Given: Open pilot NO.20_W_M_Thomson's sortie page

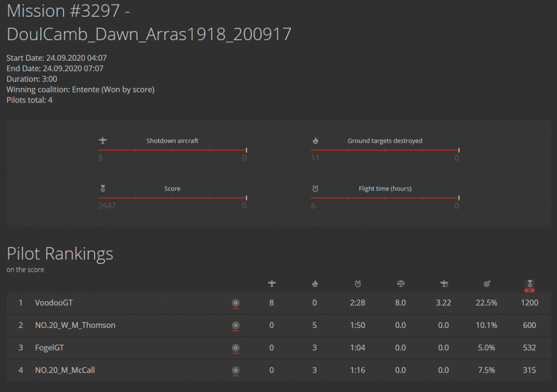Looking at the screenshot, I should [x=75, y=325].
